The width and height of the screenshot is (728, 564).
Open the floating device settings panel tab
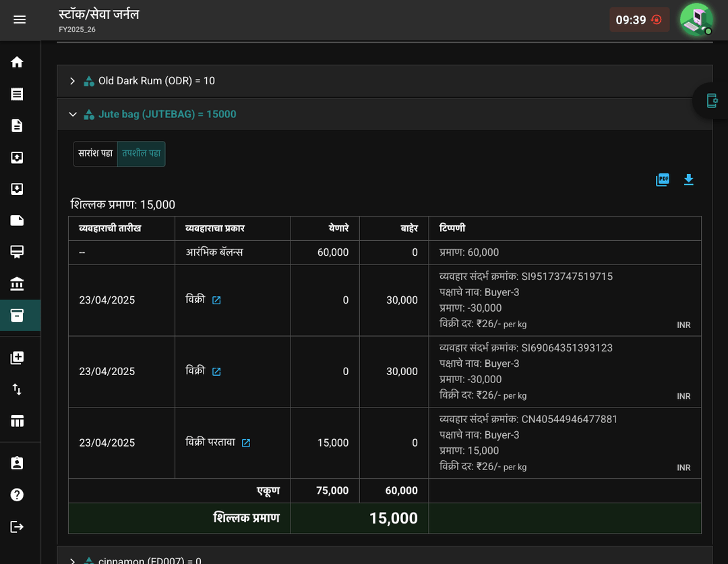pyautogui.click(x=712, y=101)
